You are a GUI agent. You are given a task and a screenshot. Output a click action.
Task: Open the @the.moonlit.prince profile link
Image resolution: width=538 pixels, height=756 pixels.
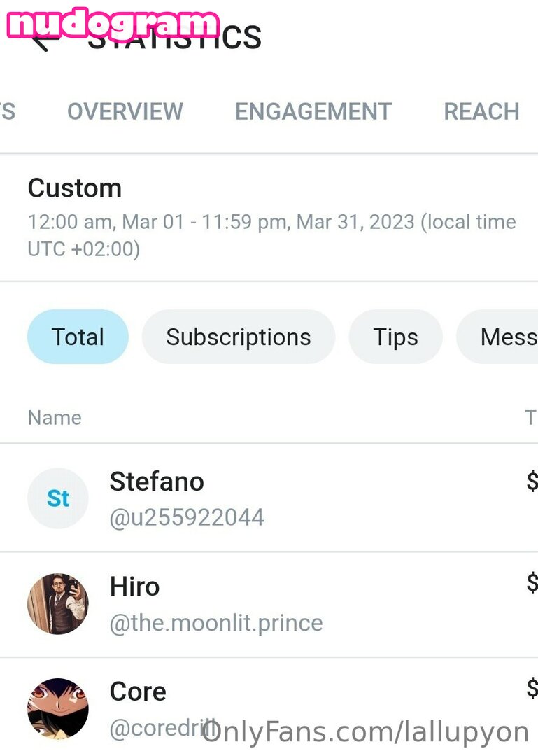tap(216, 623)
